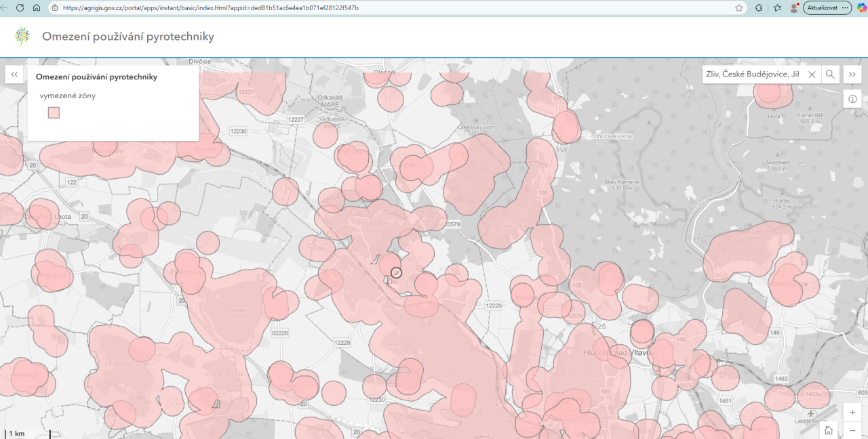Click the colorful tree logo in header
Viewport: 868px width, 439px height.
point(22,37)
